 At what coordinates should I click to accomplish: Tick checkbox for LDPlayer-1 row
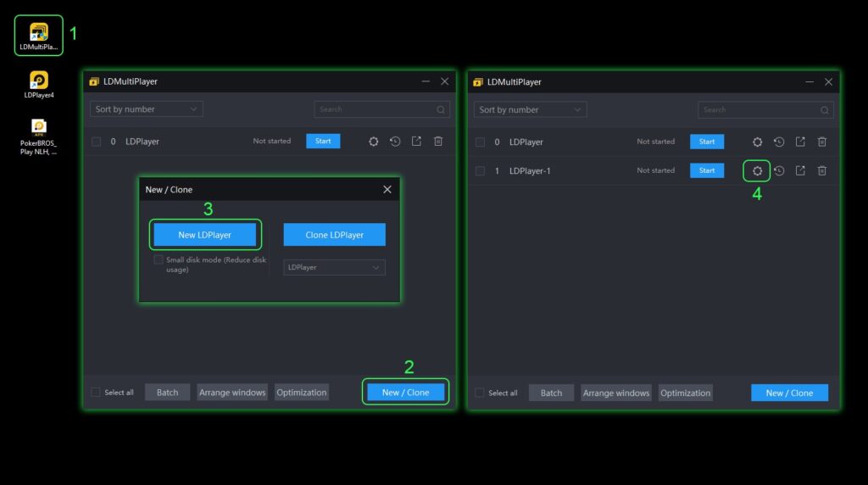tap(480, 171)
